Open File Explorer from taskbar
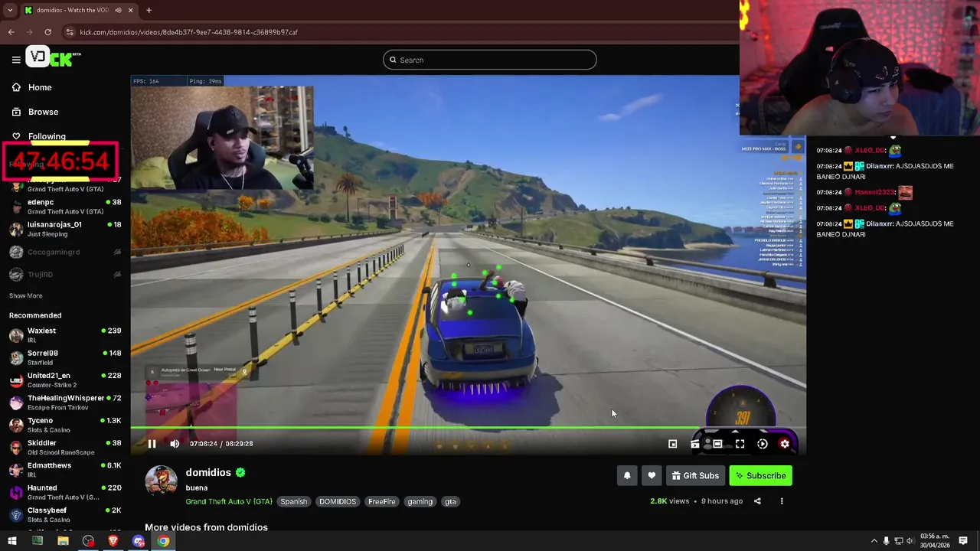The height and width of the screenshot is (551, 980). pos(63,541)
